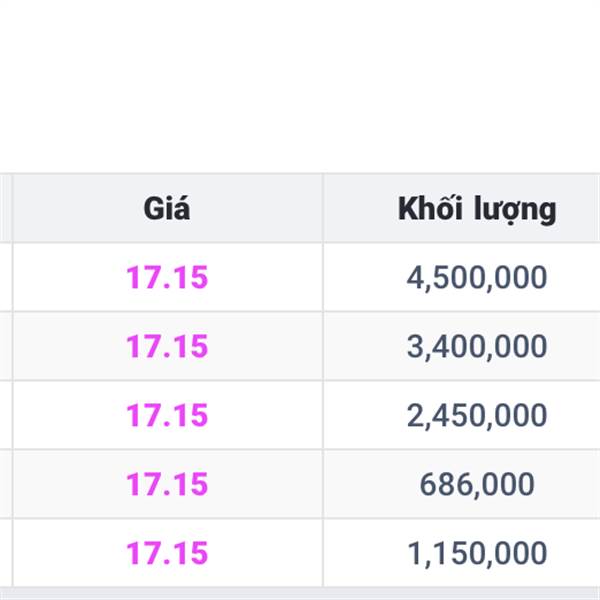Click the cut-off cell beside the 1,150,000 row price

(x=6, y=553)
